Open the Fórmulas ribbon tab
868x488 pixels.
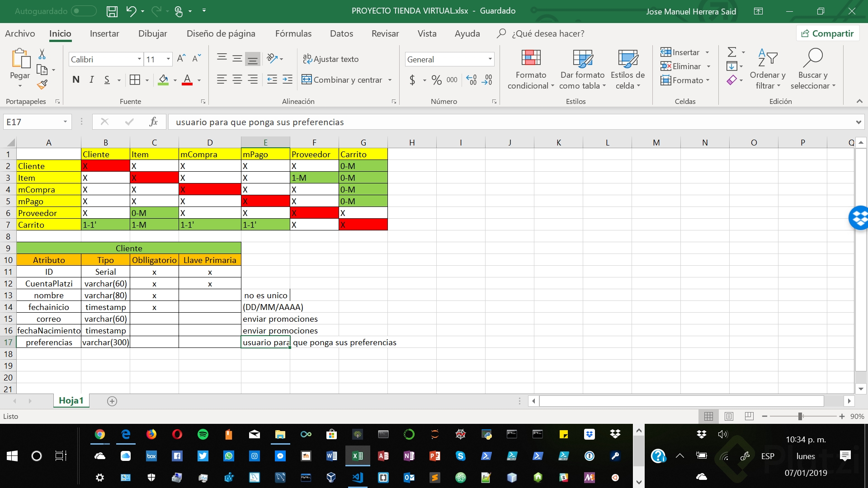coord(293,33)
